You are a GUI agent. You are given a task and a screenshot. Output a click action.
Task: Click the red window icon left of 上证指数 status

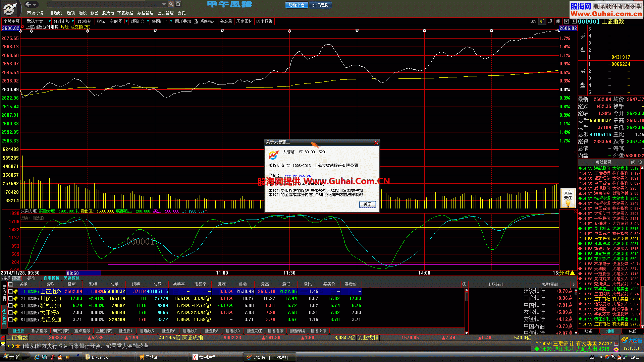3,338
